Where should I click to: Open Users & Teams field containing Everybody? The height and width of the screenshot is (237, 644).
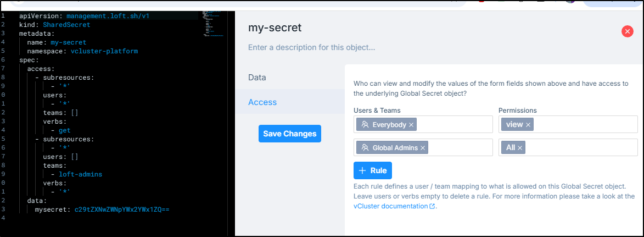pyautogui.click(x=423, y=124)
